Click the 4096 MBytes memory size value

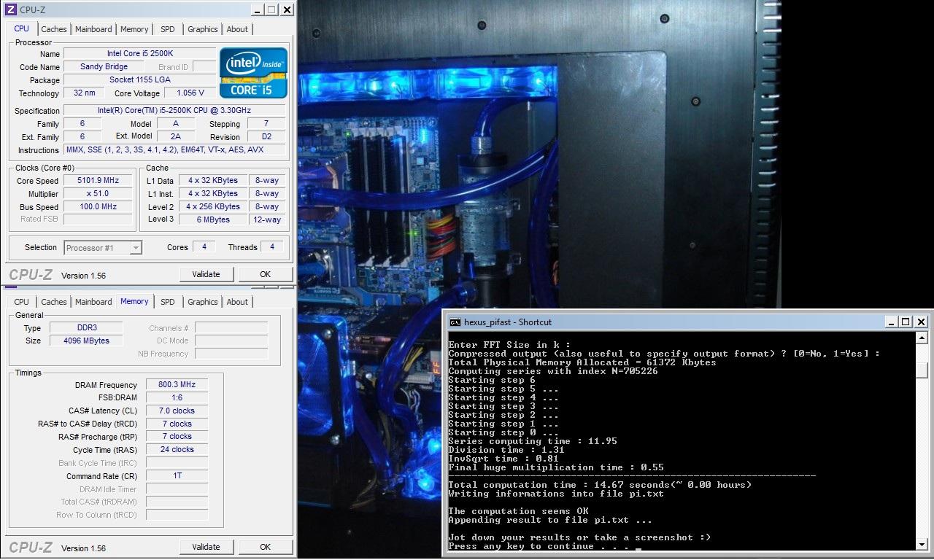click(x=86, y=341)
